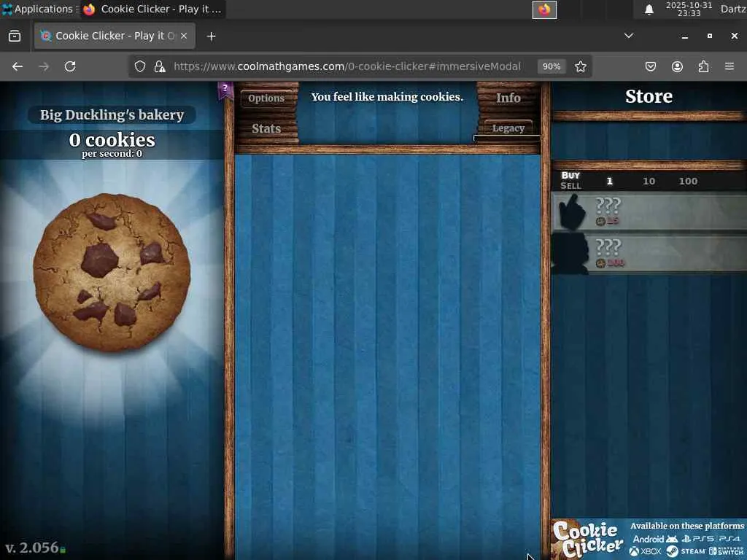Screen dimensions: 747x560
Task: View site security lock information
Action: (x=160, y=66)
